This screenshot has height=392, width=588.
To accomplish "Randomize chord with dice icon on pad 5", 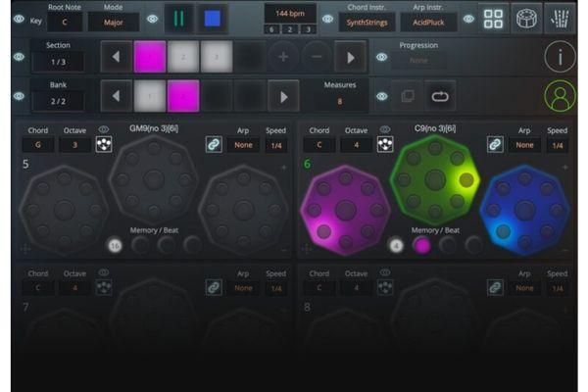I will click(103, 144).
